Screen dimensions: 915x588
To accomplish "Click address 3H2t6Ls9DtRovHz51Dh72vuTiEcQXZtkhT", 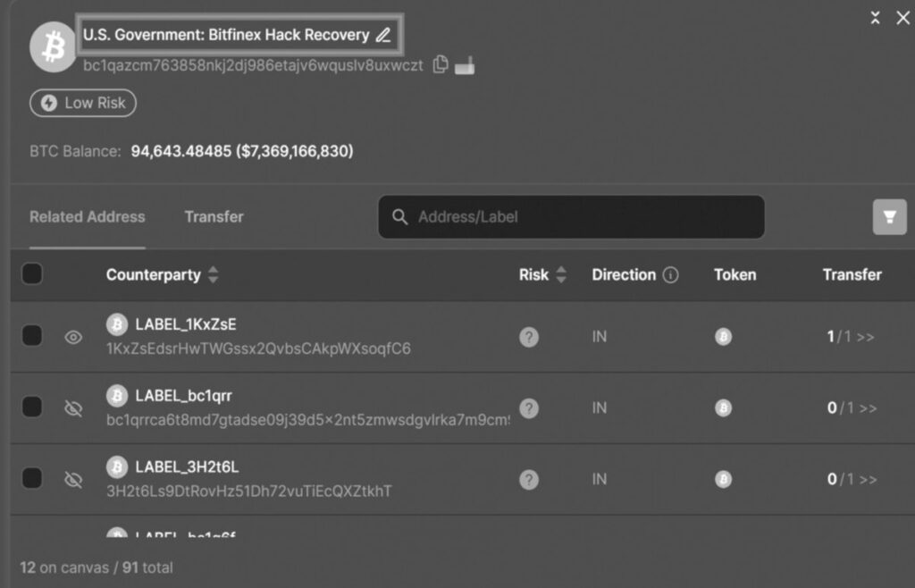I will point(249,491).
